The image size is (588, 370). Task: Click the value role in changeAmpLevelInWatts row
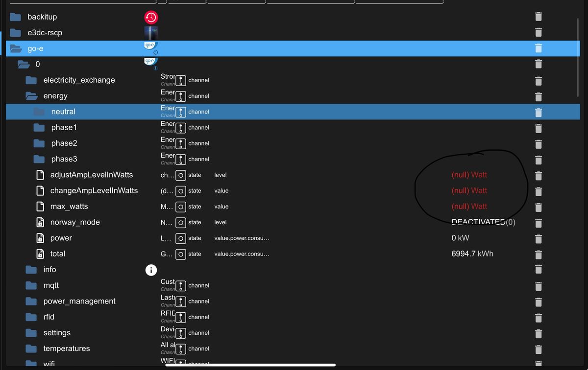tap(221, 190)
